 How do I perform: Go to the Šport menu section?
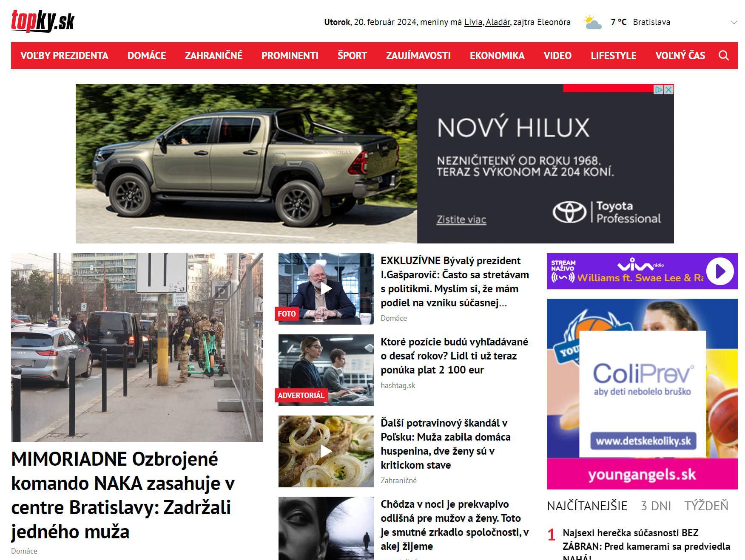(352, 56)
